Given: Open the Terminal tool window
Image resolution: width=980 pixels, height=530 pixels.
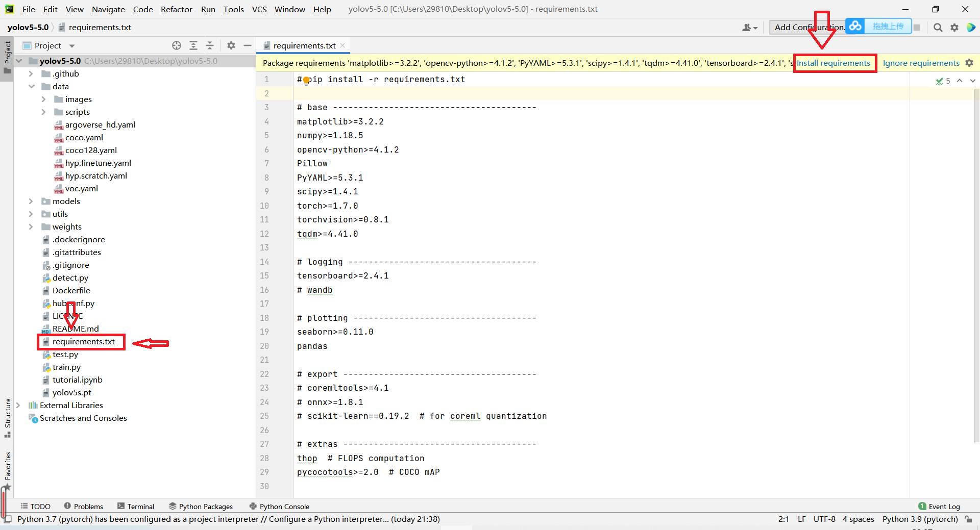Looking at the screenshot, I should click(136, 507).
